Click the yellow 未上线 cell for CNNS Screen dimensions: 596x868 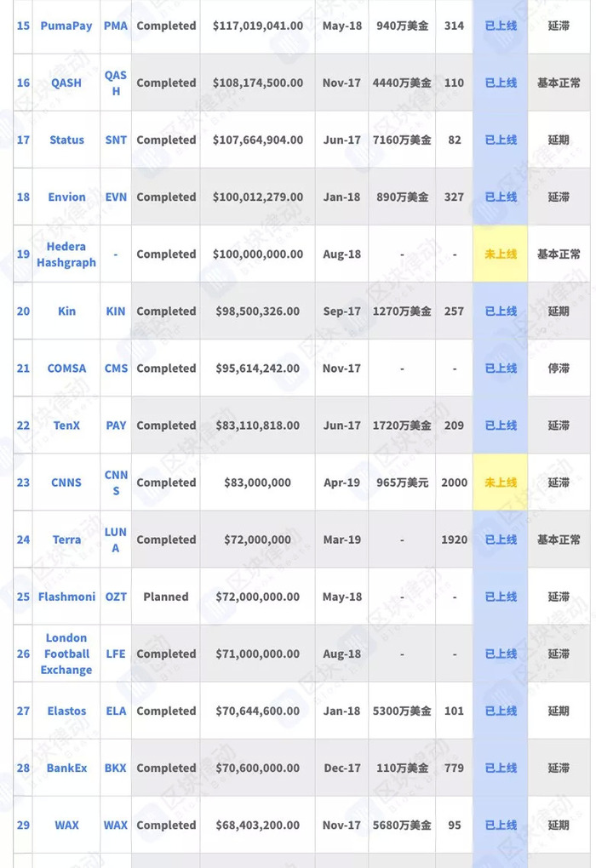[x=501, y=483]
